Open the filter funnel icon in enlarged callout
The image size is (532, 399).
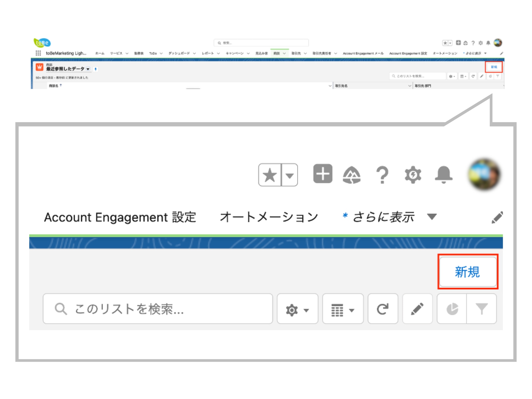[481, 309]
